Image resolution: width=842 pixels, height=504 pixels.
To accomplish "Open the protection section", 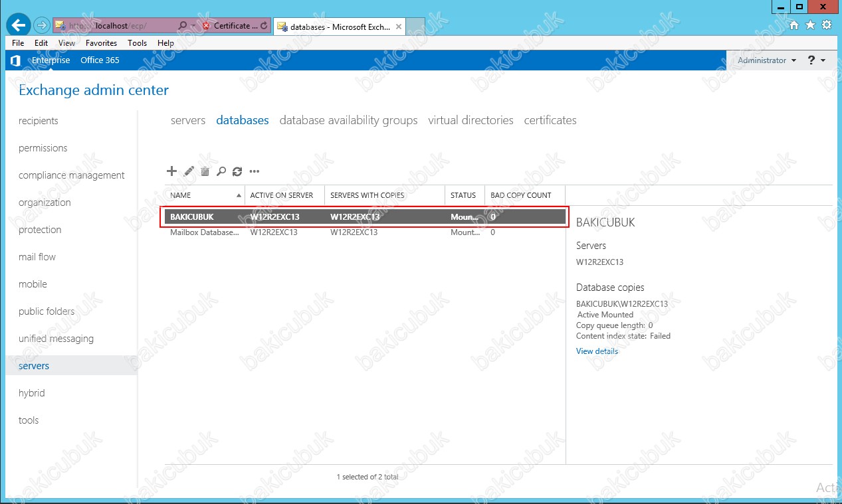I will click(x=40, y=230).
